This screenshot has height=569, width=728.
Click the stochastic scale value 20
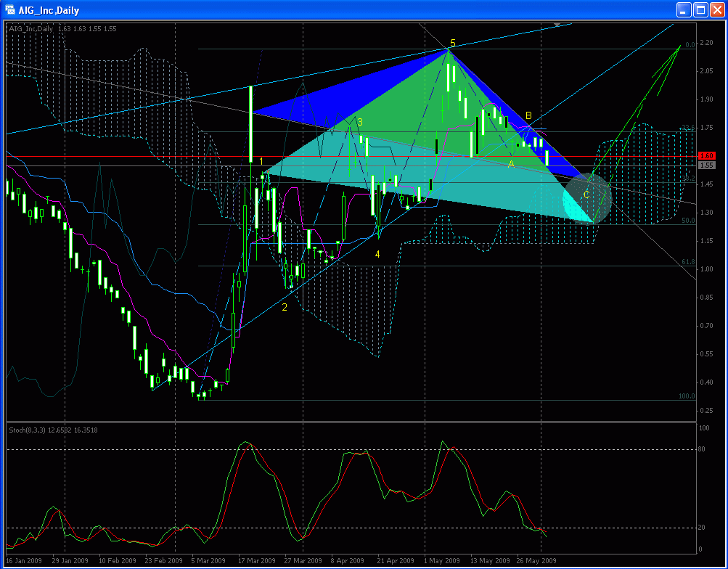pyautogui.click(x=702, y=528)
